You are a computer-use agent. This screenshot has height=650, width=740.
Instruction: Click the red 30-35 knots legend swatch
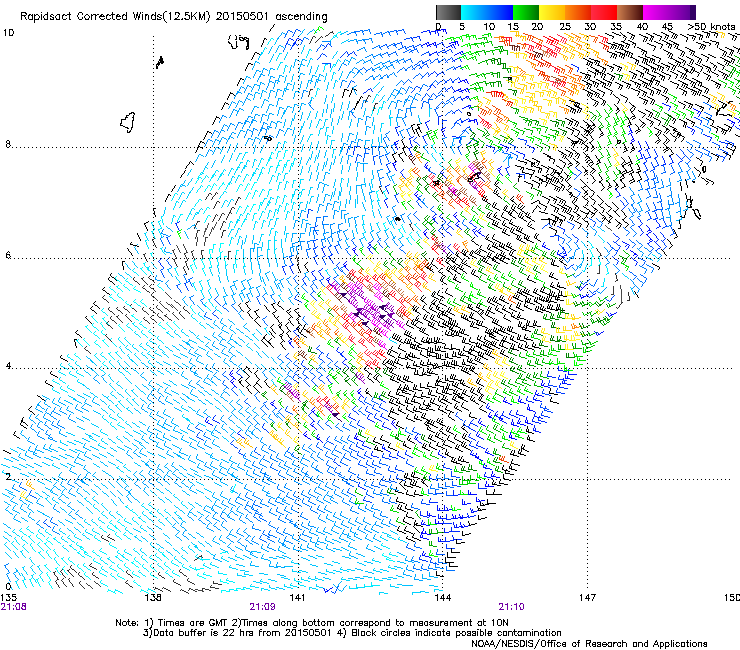(604, 12)
